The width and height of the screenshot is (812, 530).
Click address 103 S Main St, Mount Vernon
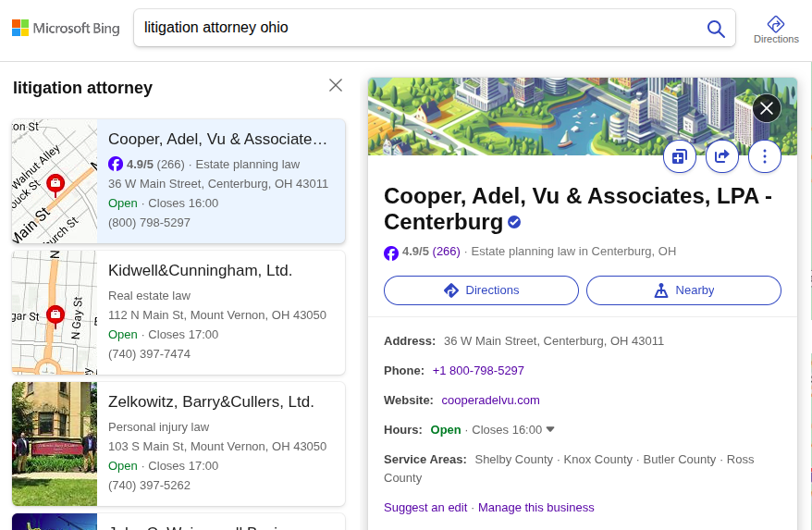(217, 446)
